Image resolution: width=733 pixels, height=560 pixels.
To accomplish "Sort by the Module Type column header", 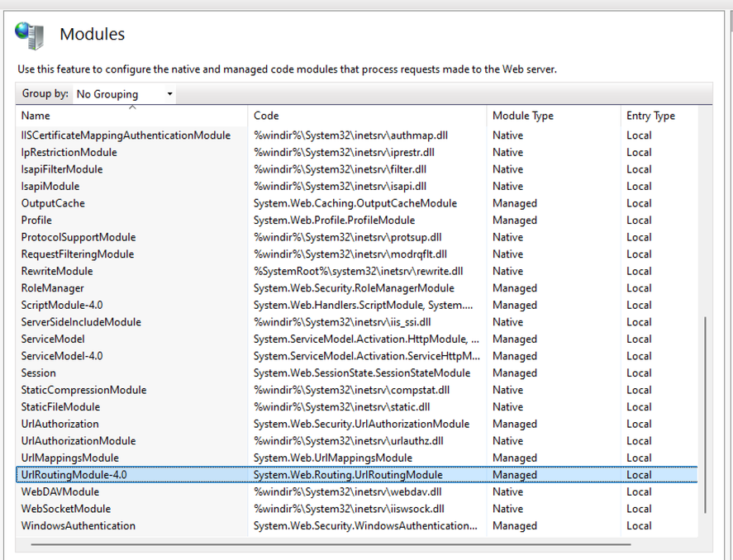I will [554, 116].
